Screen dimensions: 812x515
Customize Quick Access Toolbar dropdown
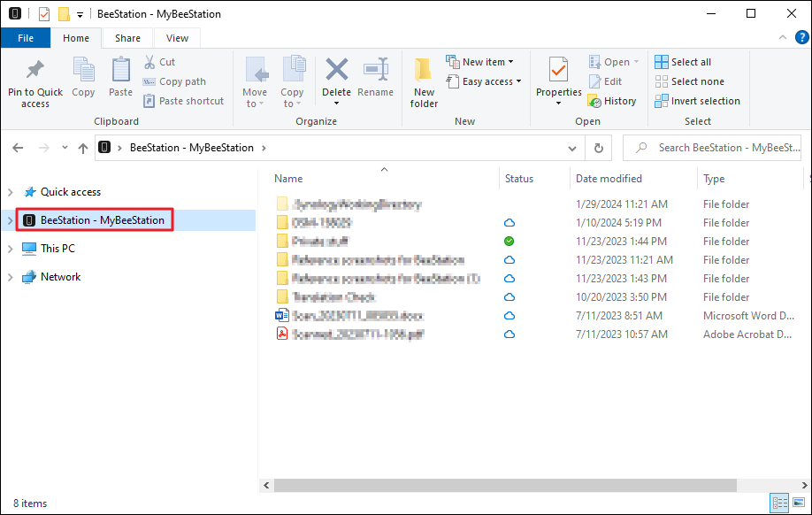(80, 15)
